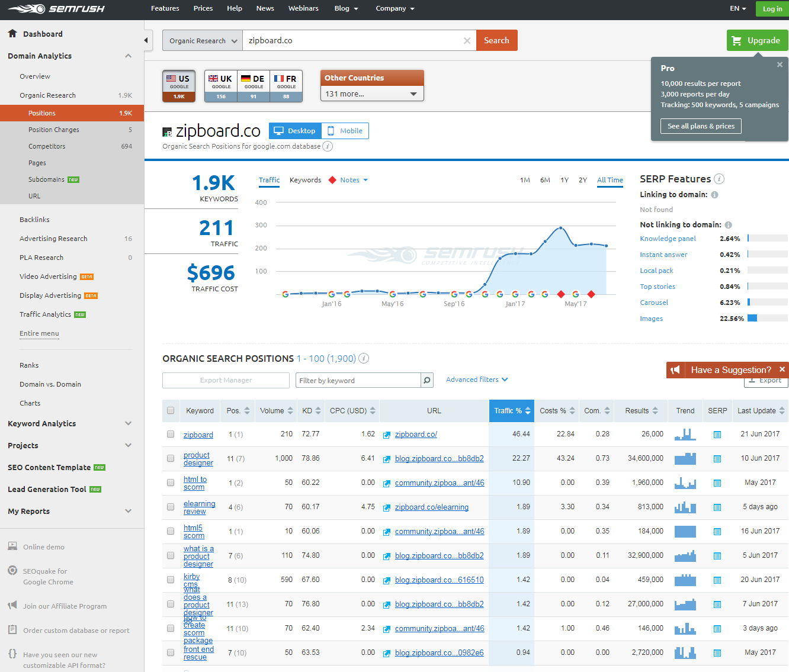Check the html to scorm row checkbox
Screen dimensions: 789x672
pyautogui.click(x=171, y=483)
